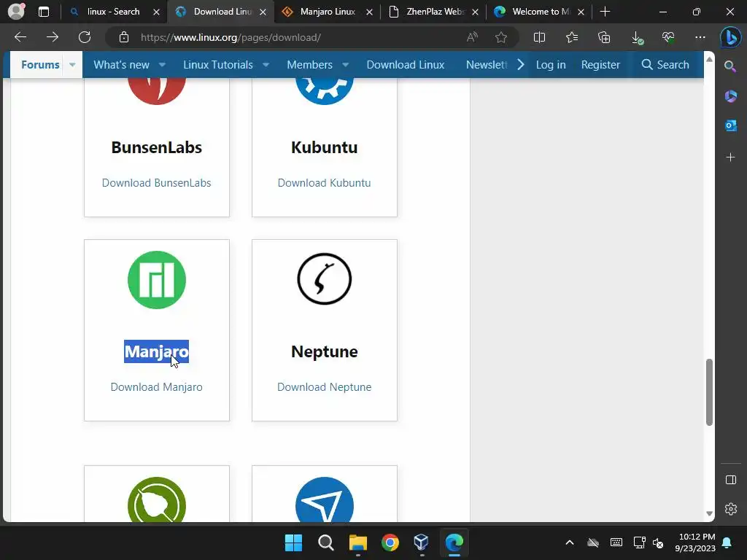The height and width of the screenshot is (560, 747).
Task: Click Download BunsenLabs link
Action: (157, 183)
